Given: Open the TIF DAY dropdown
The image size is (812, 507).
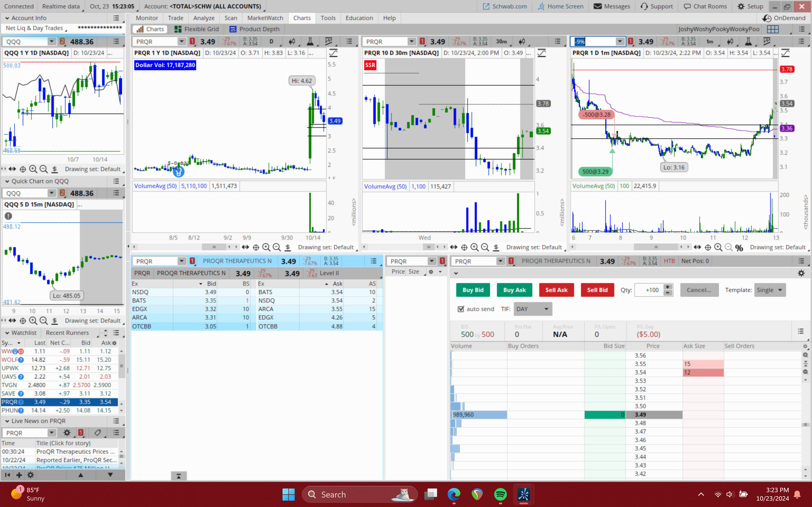Looking at the screenshot, I should (x=532, y=309).
